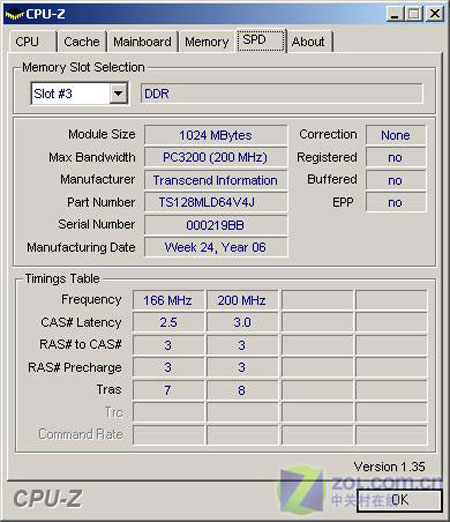Click the Week 24, Year 06 date
450x522 pixels.
(216, 247)
